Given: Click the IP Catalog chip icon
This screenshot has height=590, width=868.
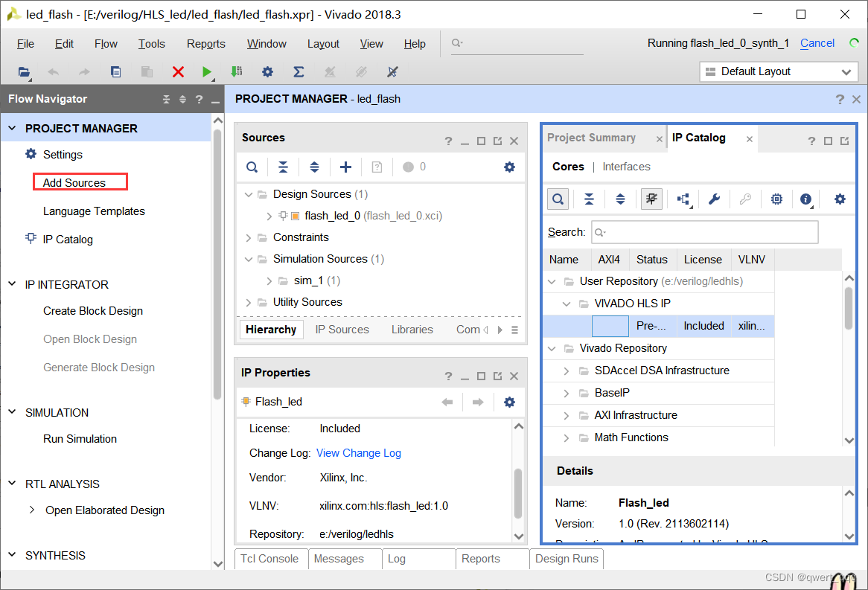Looking at the screenshot, I should click(x=776, y=199).
